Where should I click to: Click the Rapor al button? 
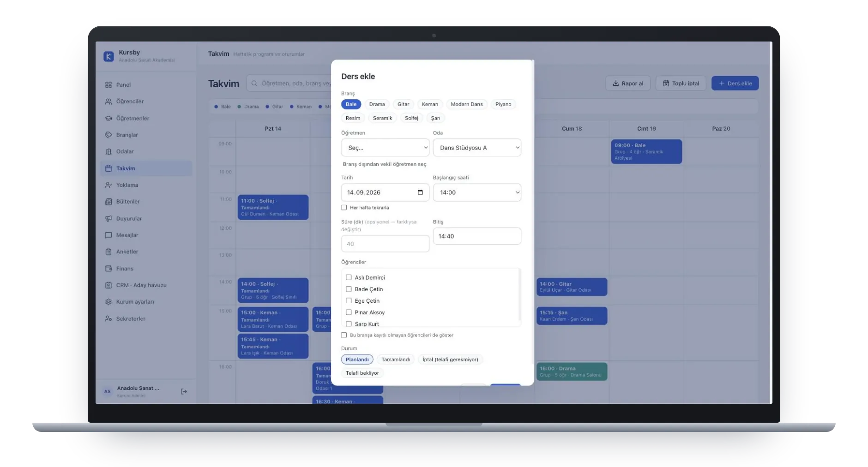(628, 84)
